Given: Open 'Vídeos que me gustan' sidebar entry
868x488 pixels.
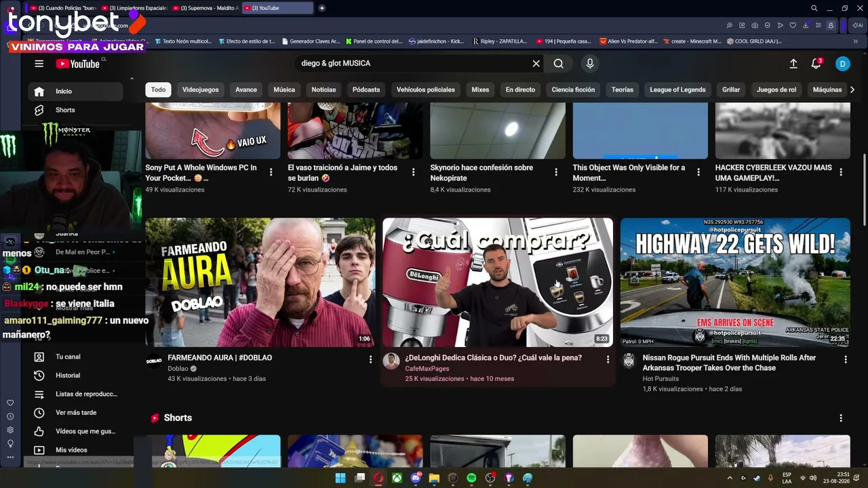Looking at the screenshot, I should 76,431.
